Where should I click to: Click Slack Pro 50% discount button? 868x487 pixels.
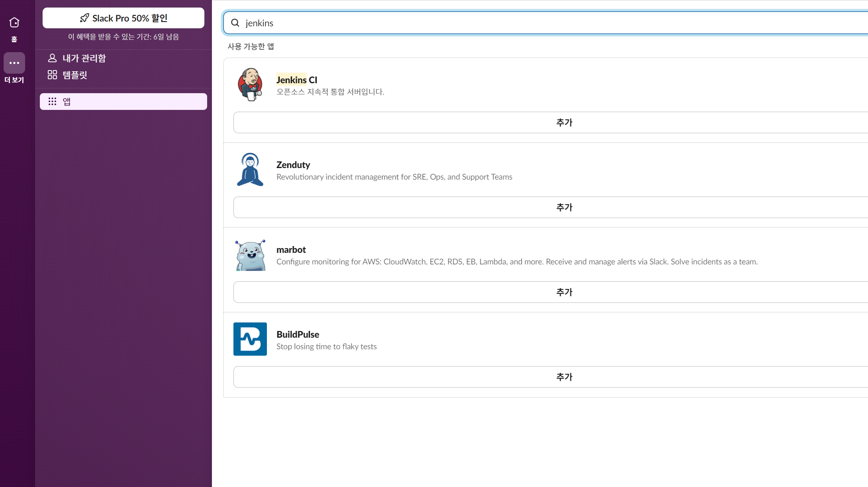point(123,18)
